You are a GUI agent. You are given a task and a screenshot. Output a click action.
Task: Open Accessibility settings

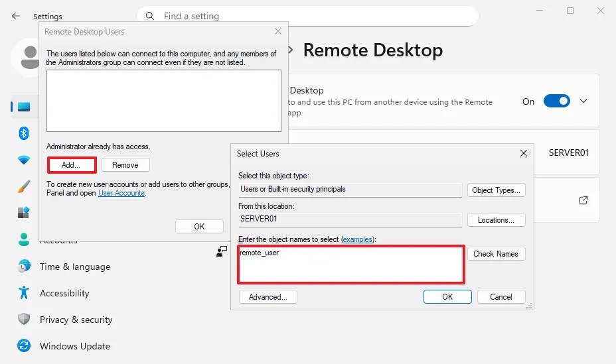pos(64,293)
